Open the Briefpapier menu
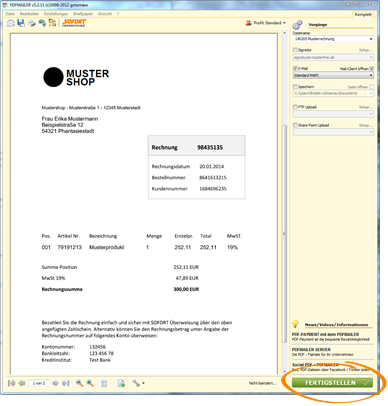388x406 pixels. [83, 14]
